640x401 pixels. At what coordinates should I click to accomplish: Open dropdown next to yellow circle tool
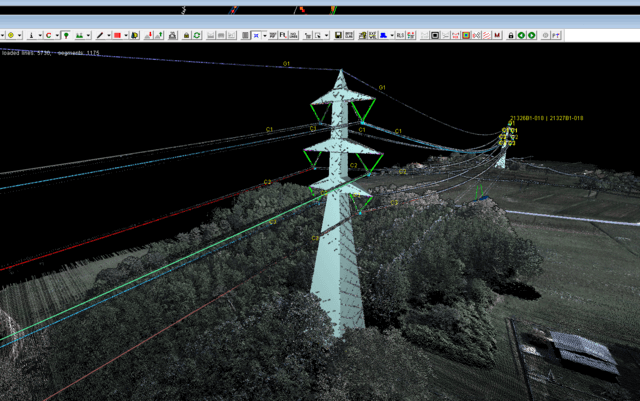(x=19, y=36)
